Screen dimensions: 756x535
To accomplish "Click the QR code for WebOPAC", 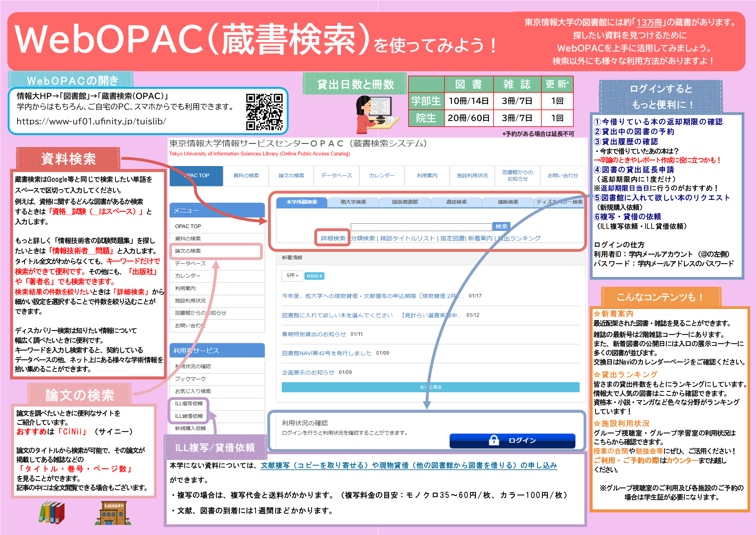I will [264, 112].
